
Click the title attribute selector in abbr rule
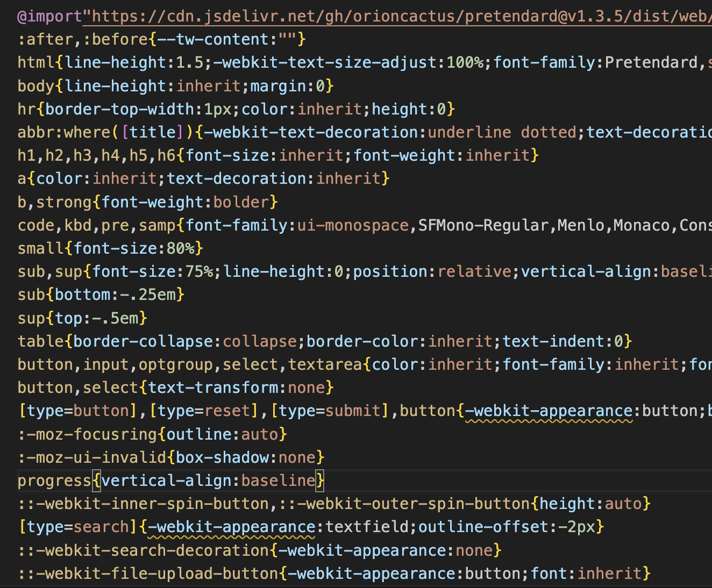click(153, 132)
